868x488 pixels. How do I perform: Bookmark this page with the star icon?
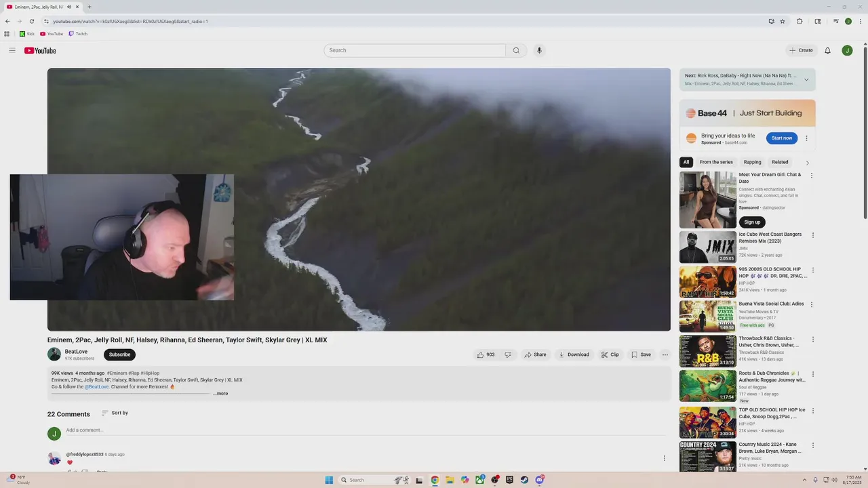point(783,21)
